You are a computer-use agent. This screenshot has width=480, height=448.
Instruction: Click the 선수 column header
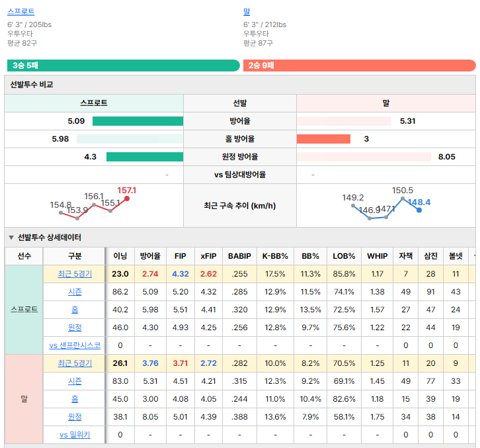click(x=24, y=256)
